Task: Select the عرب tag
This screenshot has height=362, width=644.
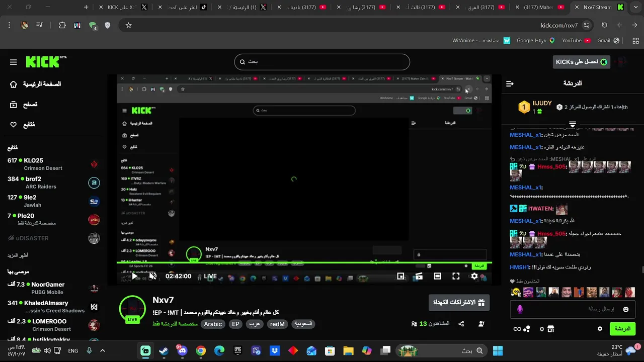Action: click(255, 324)
